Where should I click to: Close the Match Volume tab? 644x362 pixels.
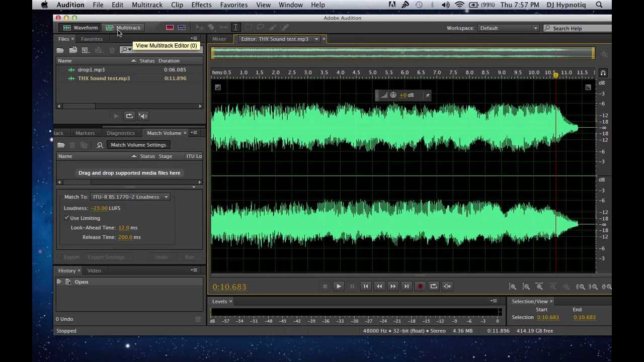(x=185, y=133)
